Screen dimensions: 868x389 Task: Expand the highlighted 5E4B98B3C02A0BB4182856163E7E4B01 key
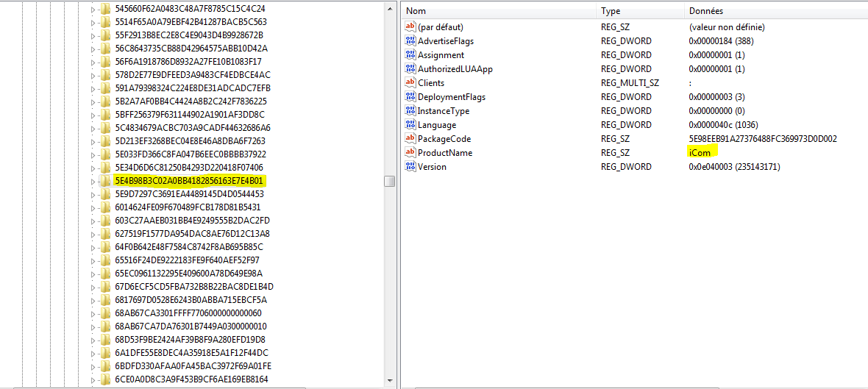pos(93,181)
